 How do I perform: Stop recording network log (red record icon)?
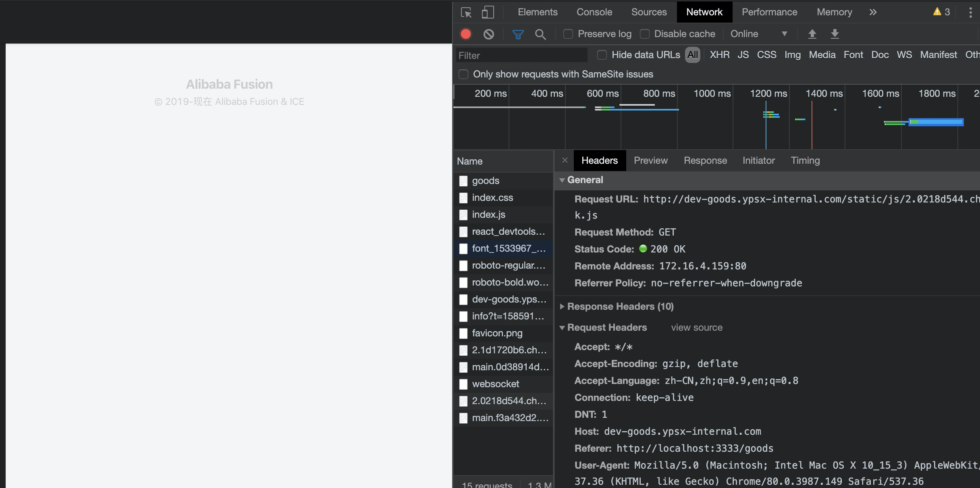pyautogui.click(x=465, y=34)
